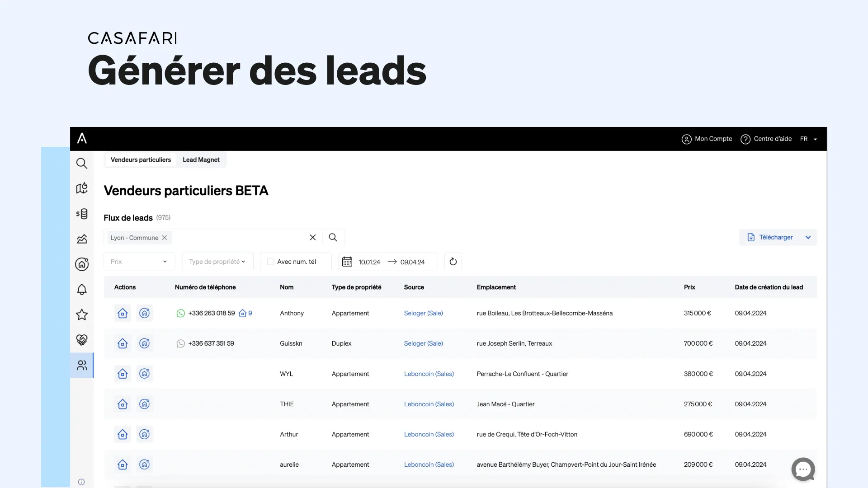The width and height of the screenshot is (868, 488).
Task: Open the Prix filter dropdown
Action: [x=139, y=262]
